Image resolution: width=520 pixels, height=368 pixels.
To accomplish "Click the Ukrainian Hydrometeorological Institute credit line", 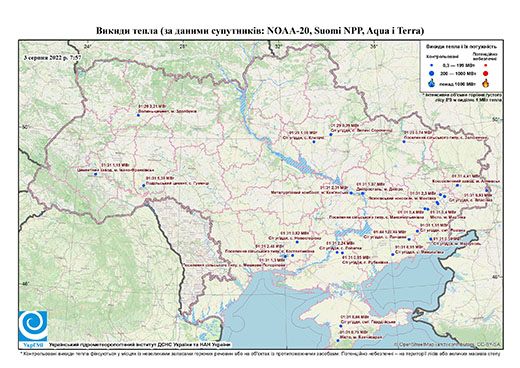I will tap(140, 344).
